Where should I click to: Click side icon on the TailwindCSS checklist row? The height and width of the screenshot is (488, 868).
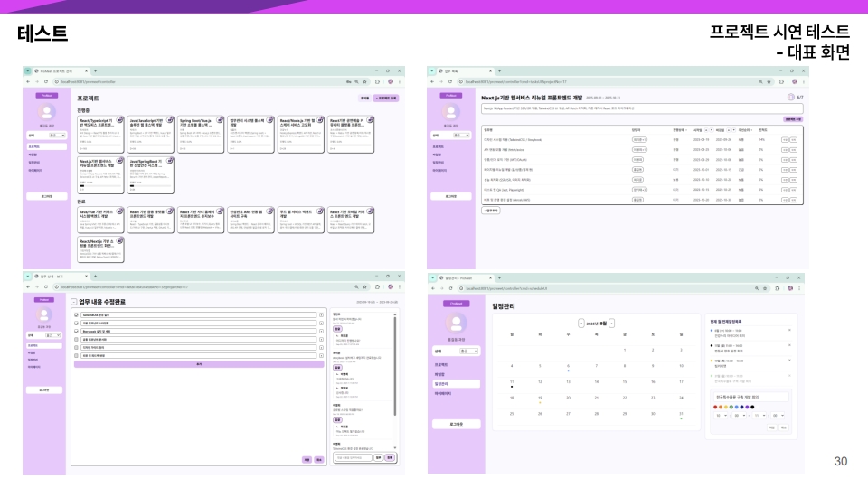coord(321,314)
